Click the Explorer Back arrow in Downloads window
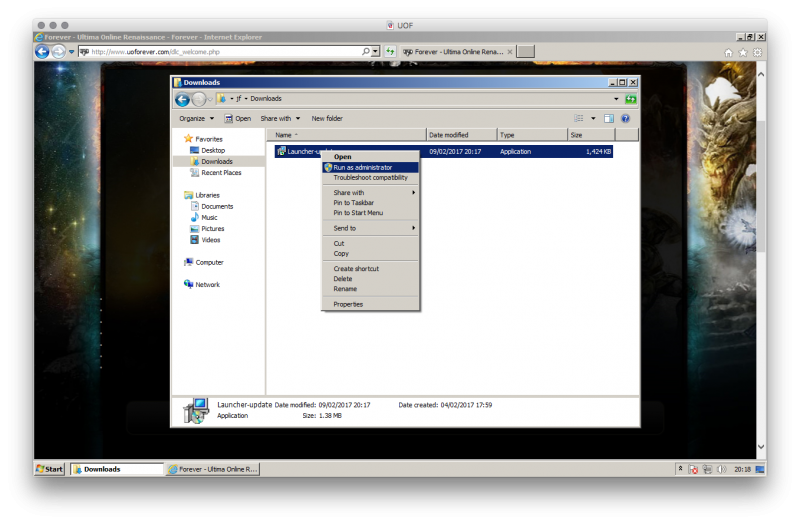This screenshot has height=524, width=800. (x=182, y=99)
